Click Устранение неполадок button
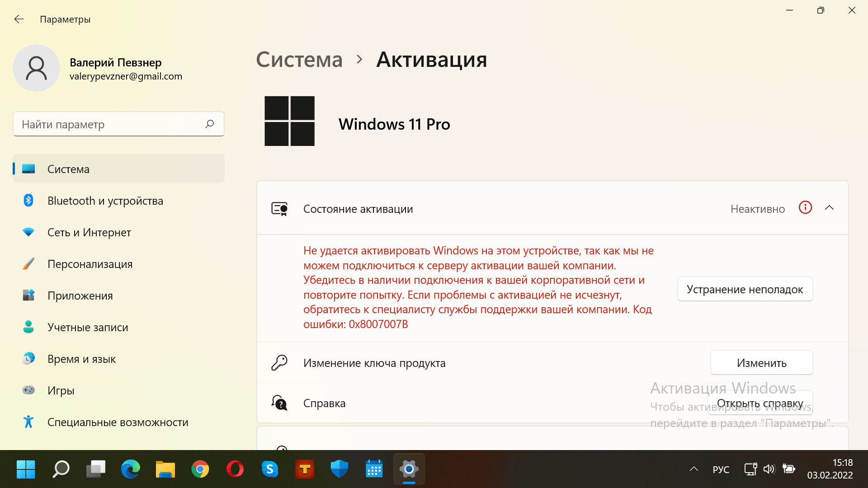Image resolution: width=868 pixels, height=488 pixels. coord(745,289)
